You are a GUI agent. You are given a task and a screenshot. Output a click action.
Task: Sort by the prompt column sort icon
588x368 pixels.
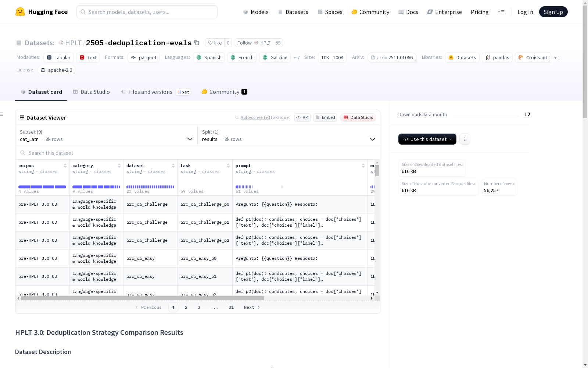363,166
